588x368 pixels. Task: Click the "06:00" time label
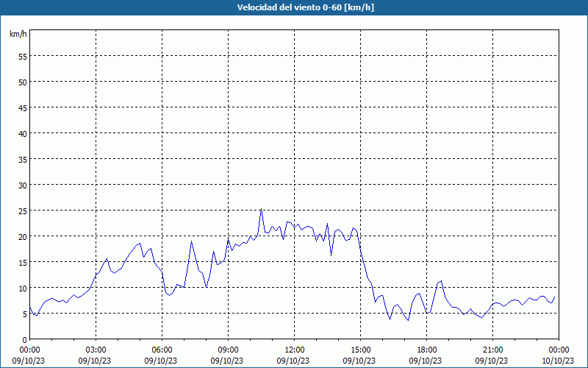pos(162,350)
